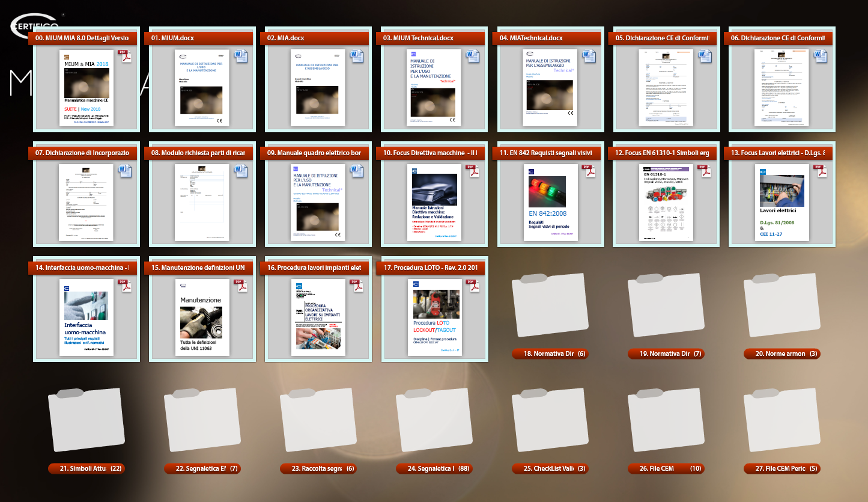The image size is (868, 502).
Task: Select the 23. Raccolta segn (6) label
Action: click(318, 468)
